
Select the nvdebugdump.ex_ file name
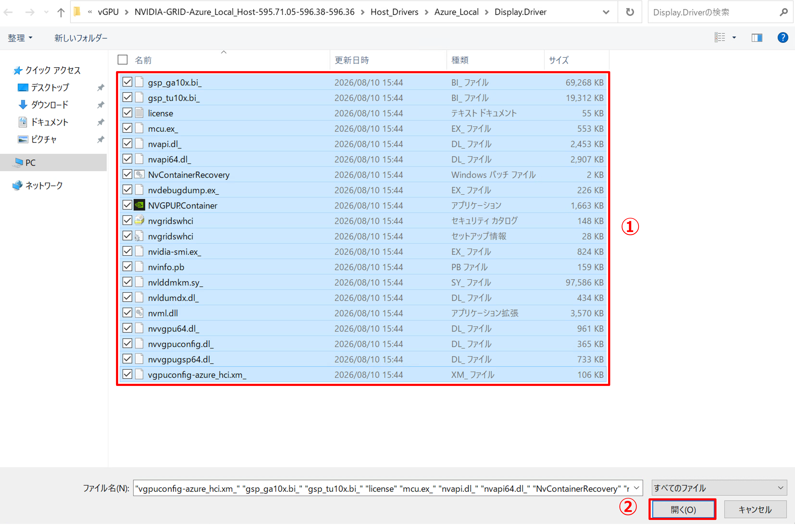click(x=184, y=190)
